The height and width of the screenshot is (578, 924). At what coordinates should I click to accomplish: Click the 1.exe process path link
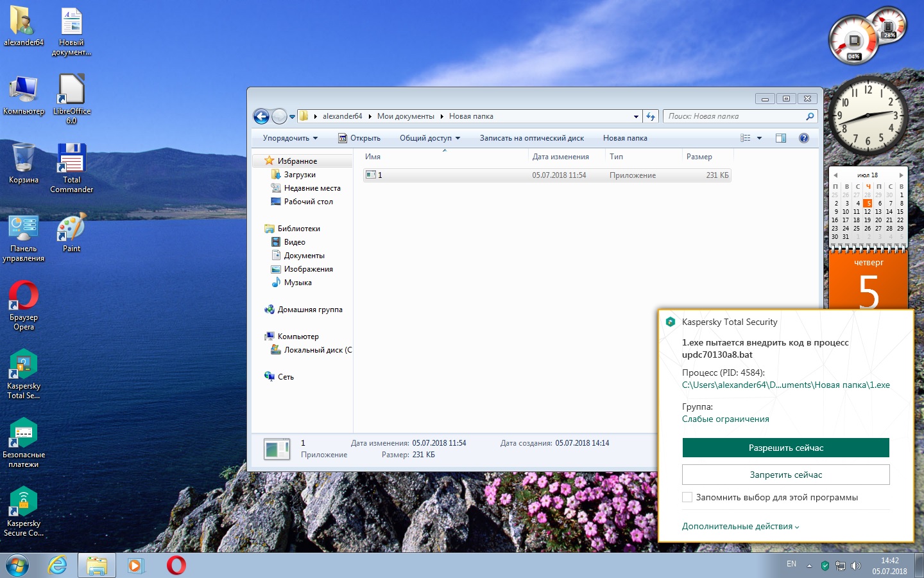(x=785, y=385)
